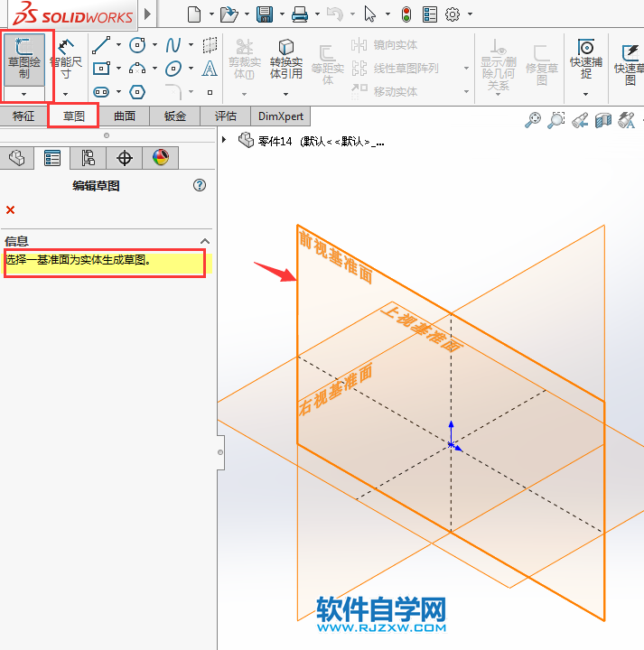Screen dimensions: 644x650
Task: Open the dropdown under 快速捕捉
Action: coord(585,95)
